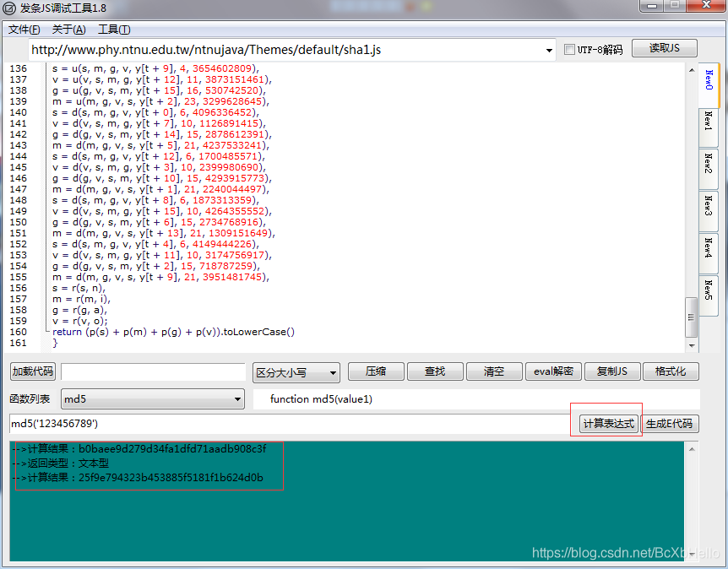Open the 文件(F) menu
The height and width of the screenshot is (569, 728).
(24, 30)
